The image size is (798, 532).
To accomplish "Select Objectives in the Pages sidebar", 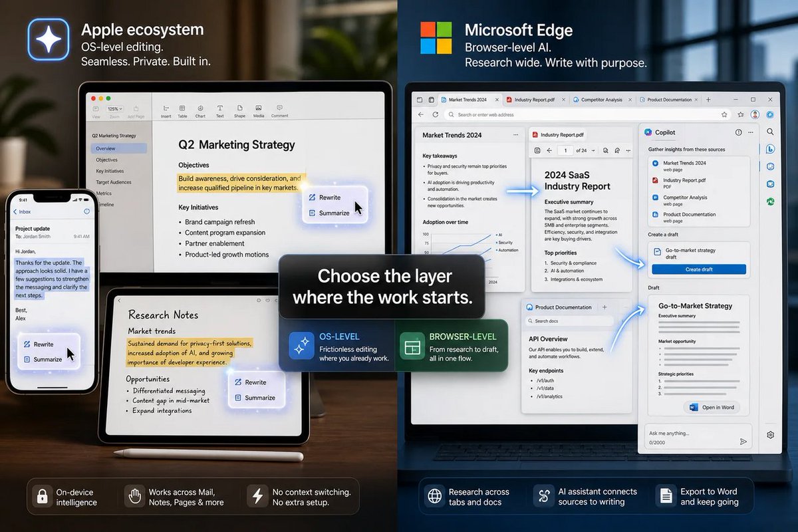I will click(107, 160).
